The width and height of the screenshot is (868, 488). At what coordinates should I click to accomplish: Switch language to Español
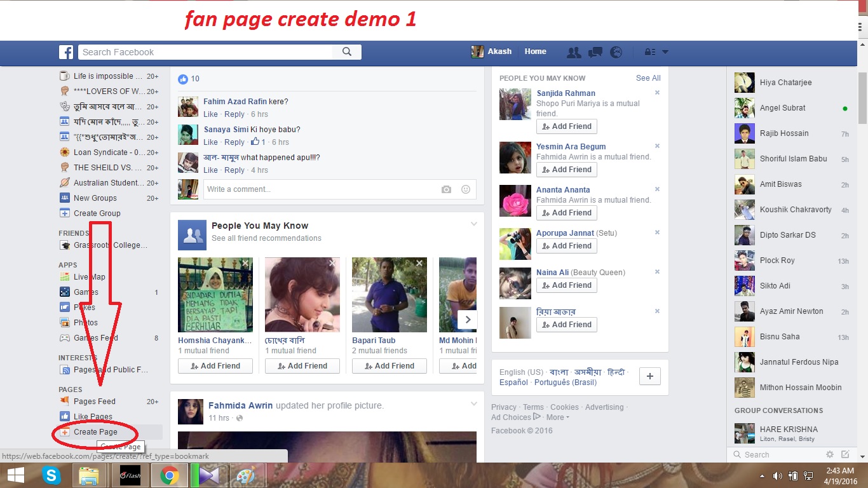(x=513, y=383)
